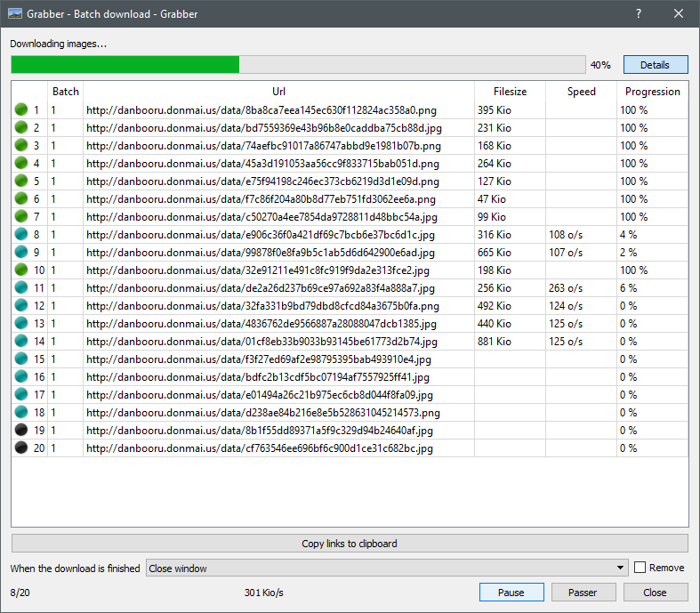Select the URL ending 32fa331b9bd79dbd8cfcd84a3675b0fa.png
The width and height of the screenshot is (700, 613).
click(262, 306)
